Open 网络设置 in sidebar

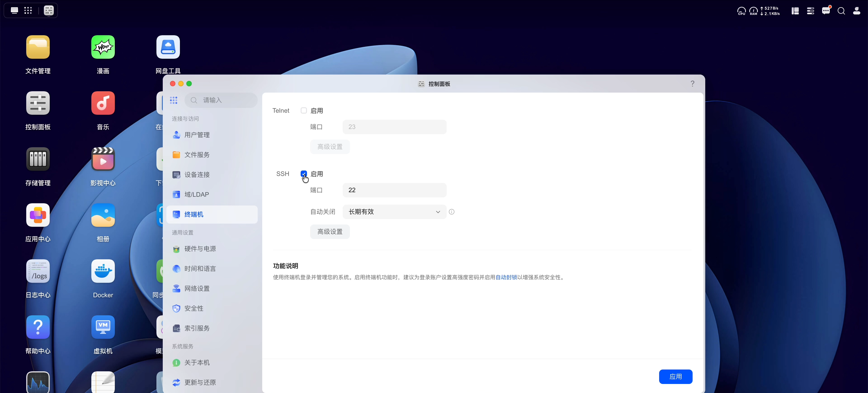coord(212,289)
